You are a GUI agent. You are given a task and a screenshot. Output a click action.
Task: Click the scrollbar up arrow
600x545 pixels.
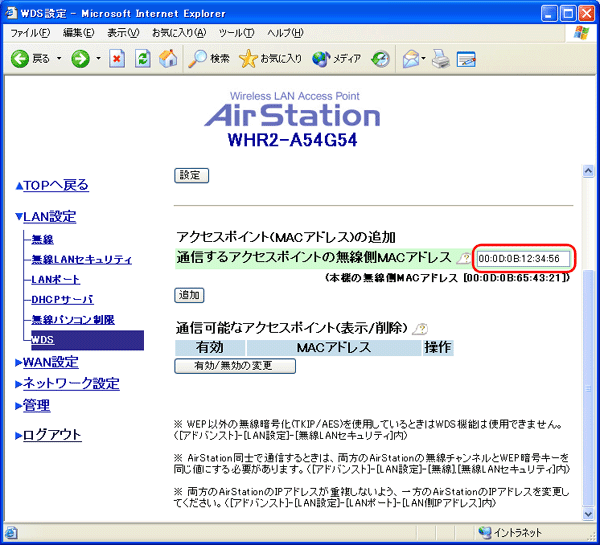click(x=588, y=171)
